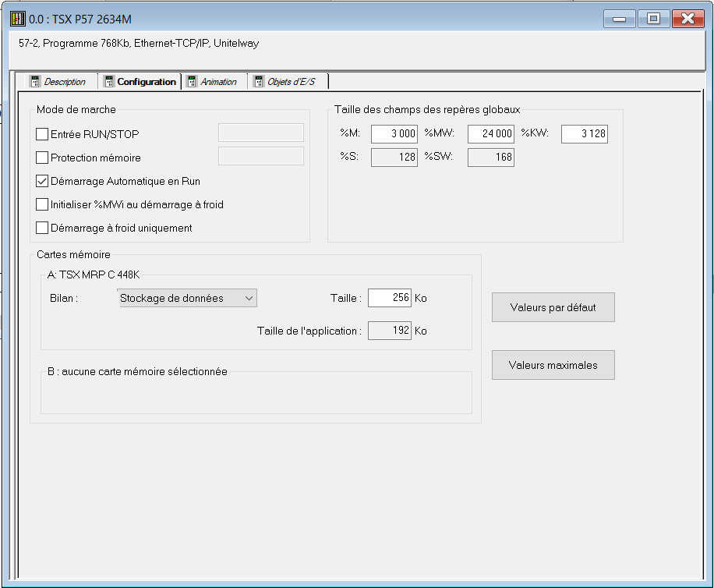
Task: Open the Bilan Stockage de données dropdown
Action: click(x=187, y=298)
